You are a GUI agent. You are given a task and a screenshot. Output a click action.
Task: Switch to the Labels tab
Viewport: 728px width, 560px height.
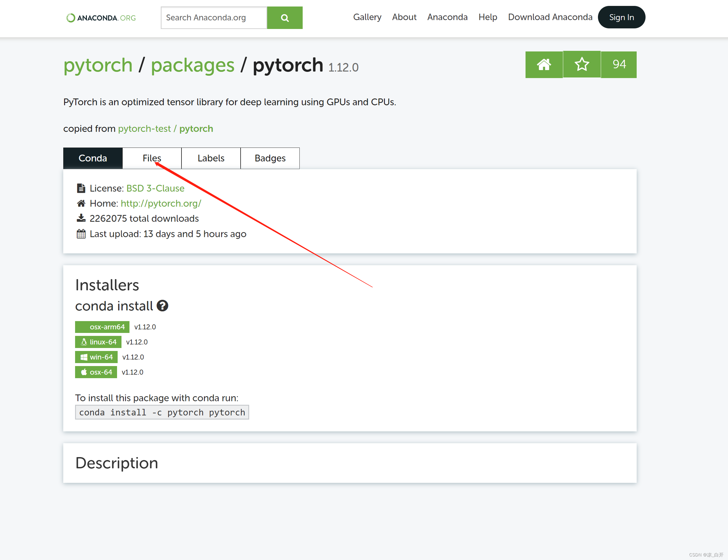pos(211,158)
